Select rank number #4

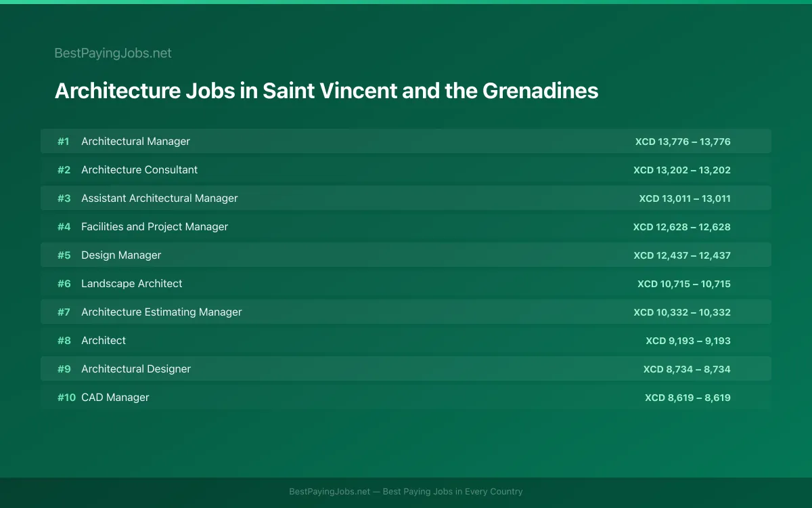pos(64,227)
